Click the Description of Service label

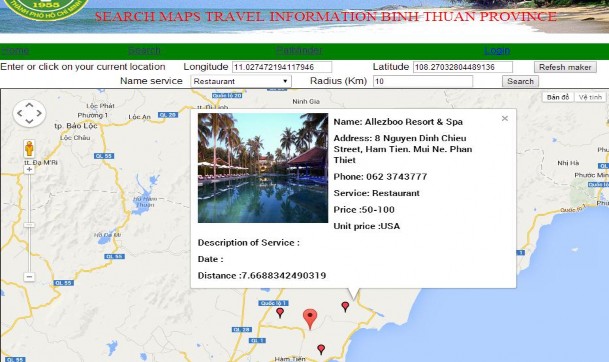tap(249, 243)
